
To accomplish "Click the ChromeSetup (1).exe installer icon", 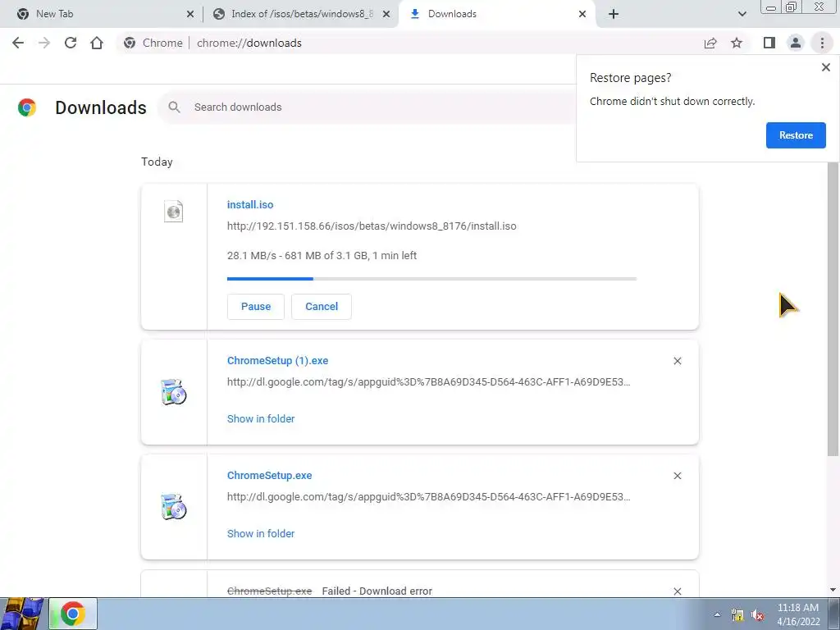I will click(x=174, y=392).
